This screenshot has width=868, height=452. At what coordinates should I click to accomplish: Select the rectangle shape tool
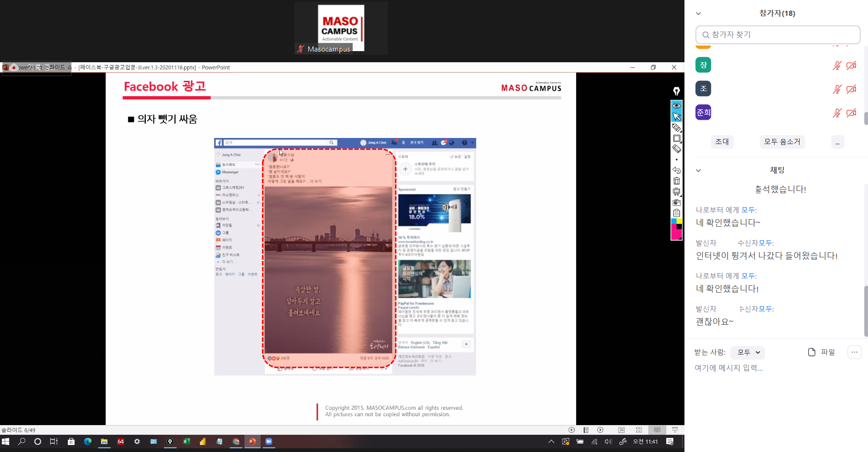(677, 138)
